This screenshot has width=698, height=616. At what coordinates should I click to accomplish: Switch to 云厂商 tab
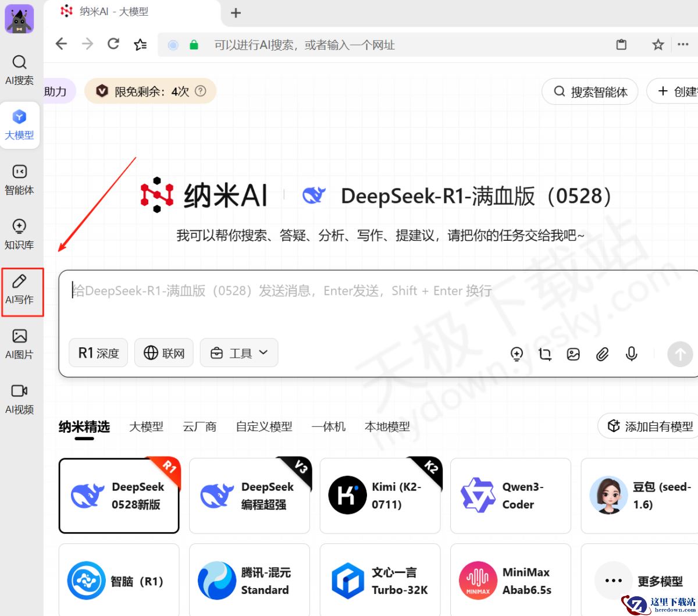(200, 427)
